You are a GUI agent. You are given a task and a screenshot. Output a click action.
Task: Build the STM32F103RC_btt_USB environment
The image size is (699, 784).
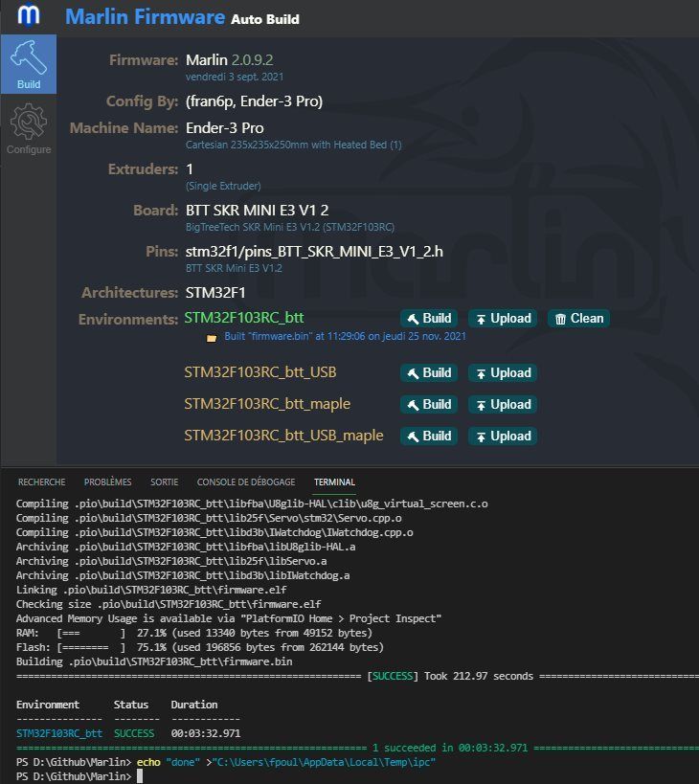(429, 373)
